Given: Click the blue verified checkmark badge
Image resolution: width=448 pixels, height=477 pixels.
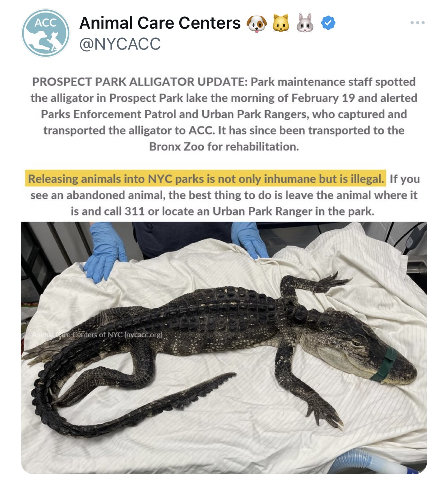Looking at the screenshot, I should (x=328, y=23).
